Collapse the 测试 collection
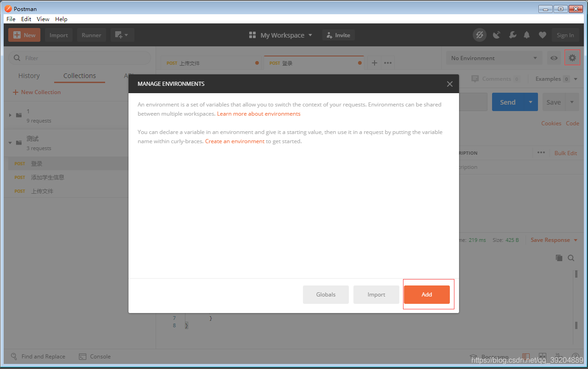The height and width of the screenshot is (369, 588). [x=10, y=143]
